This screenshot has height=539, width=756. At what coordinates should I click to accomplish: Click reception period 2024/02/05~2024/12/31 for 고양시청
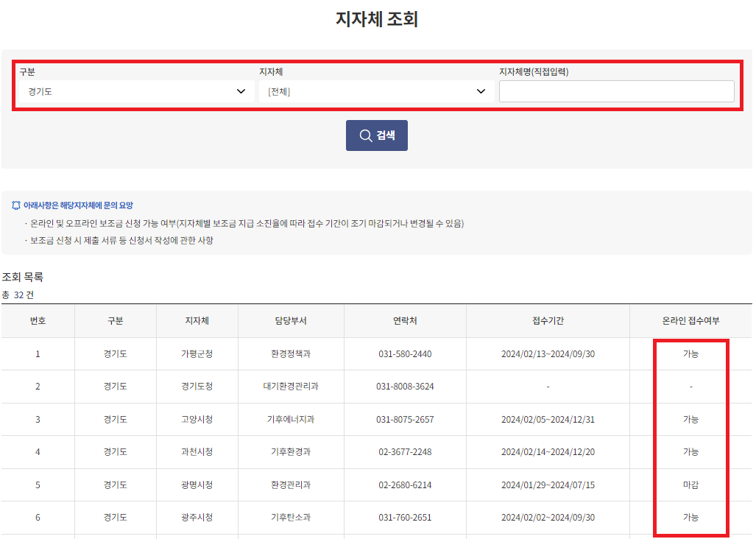(x=548, y=419)
